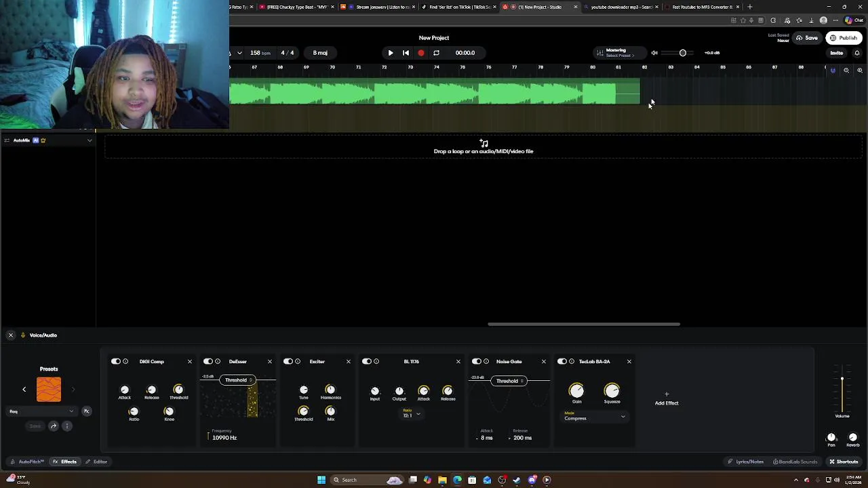Go to the next preset
868x488 pixels.
(73, 390)
